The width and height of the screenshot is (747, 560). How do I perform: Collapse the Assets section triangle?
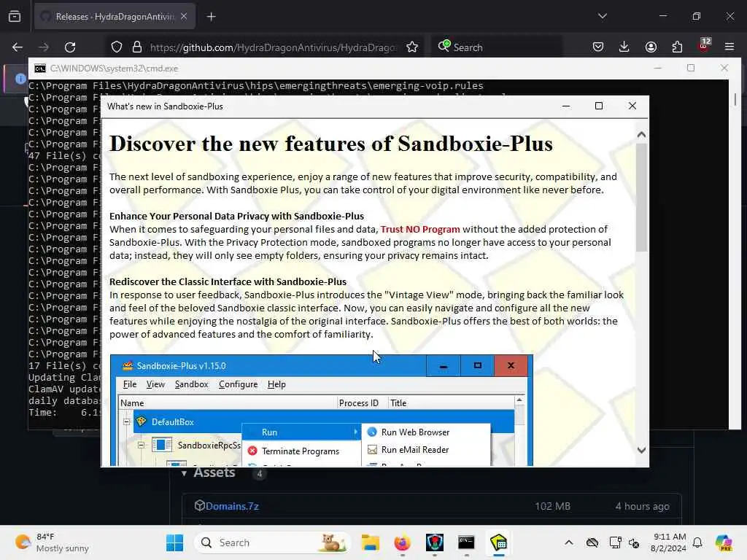(x=184, y=473)
